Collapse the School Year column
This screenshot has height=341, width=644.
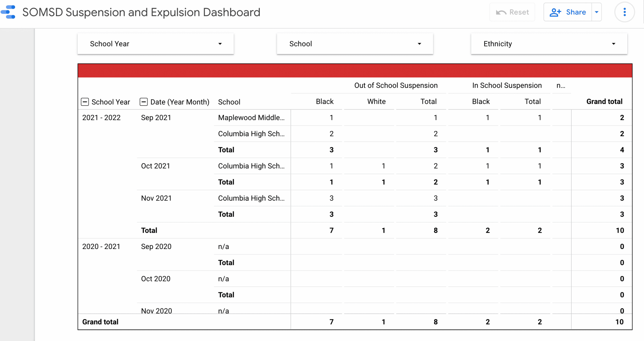(85, 102)
